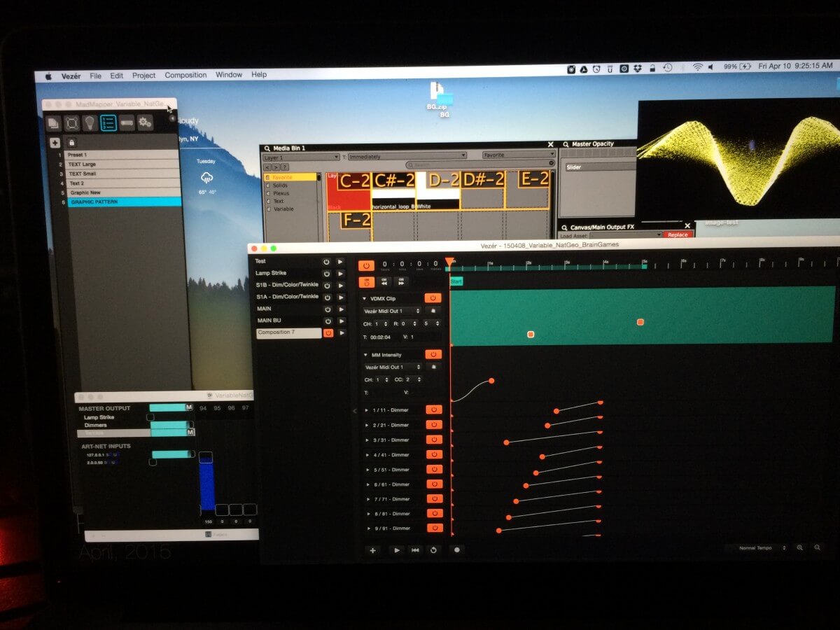
Task: Add a new preset with the plus icon
Action: coord(55,143)
